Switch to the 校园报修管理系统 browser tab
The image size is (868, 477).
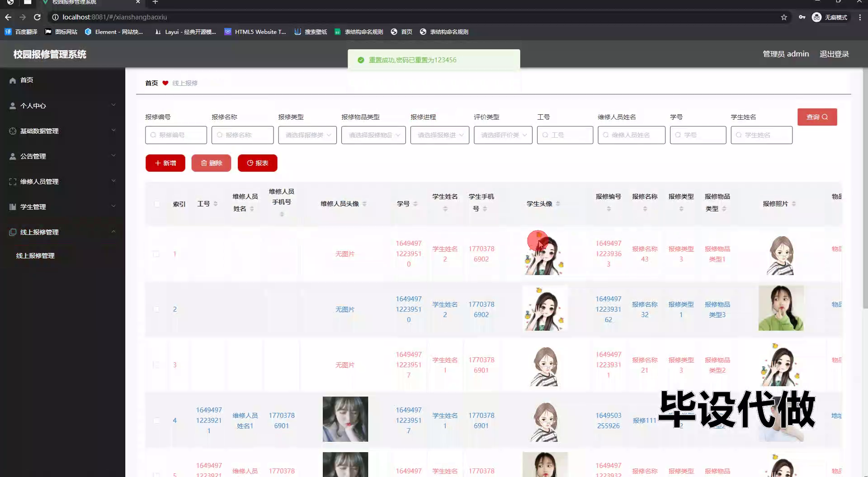[90, 2]
